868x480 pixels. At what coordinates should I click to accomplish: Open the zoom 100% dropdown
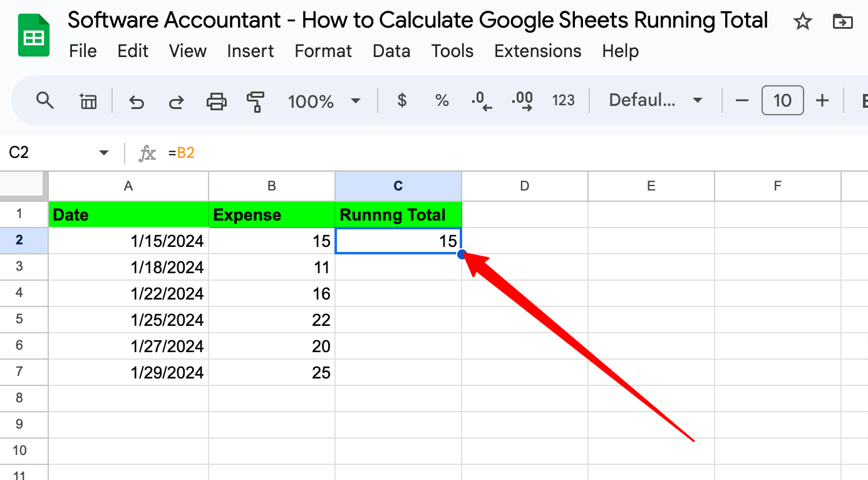(x=324, y=101)
